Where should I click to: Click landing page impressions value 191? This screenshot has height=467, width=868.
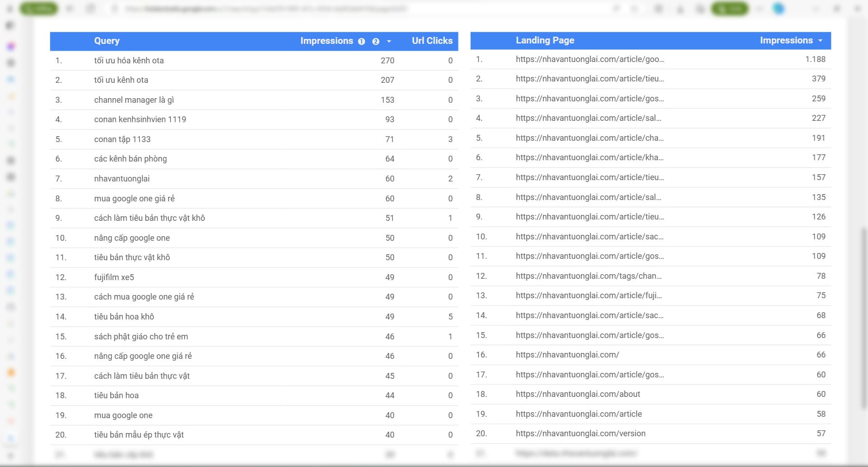point(818,138)
